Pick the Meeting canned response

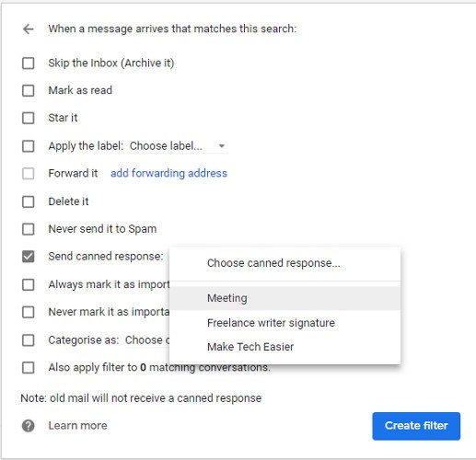tap(284, 298)
